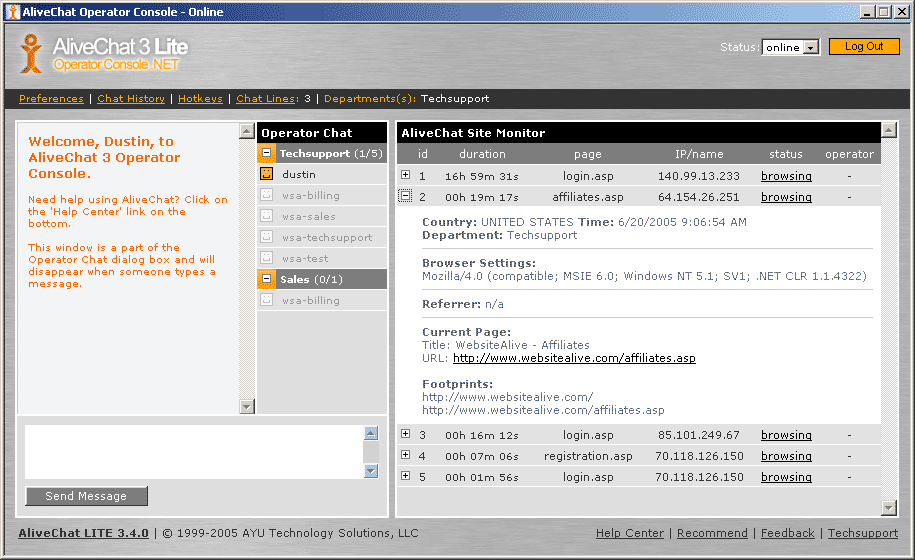Click browsing status for visitor 2
This screenshot has width=915, height=560.
pos(786,197)
